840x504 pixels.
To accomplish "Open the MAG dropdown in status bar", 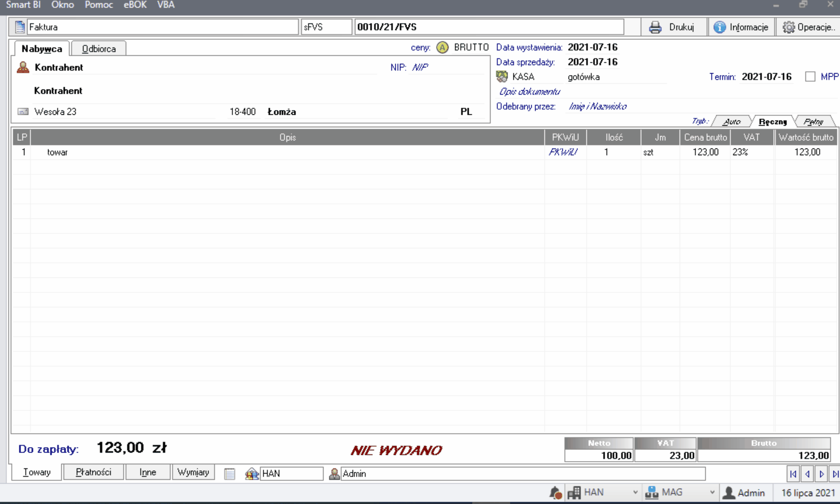I will (712, 493).
